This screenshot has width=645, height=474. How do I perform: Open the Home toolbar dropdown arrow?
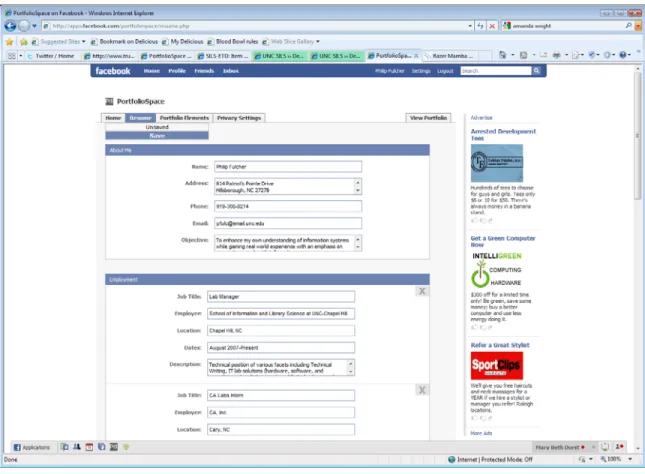click(513, 55)
